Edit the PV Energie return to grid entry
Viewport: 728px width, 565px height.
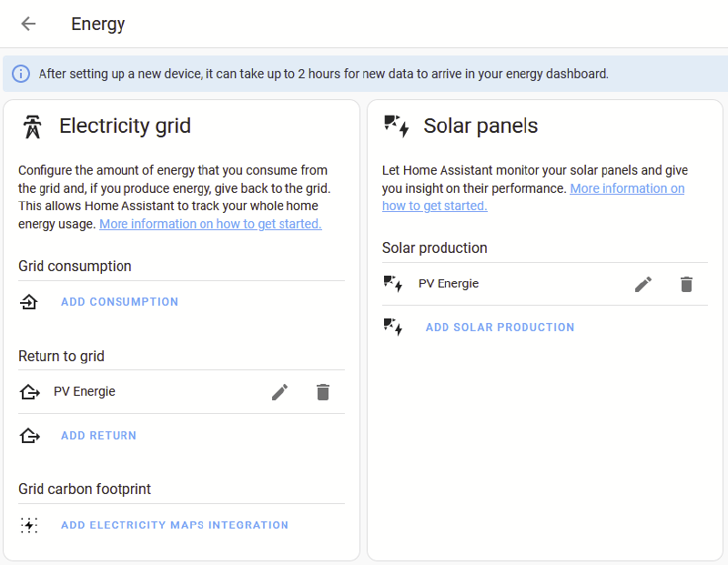tap(279, 392)
